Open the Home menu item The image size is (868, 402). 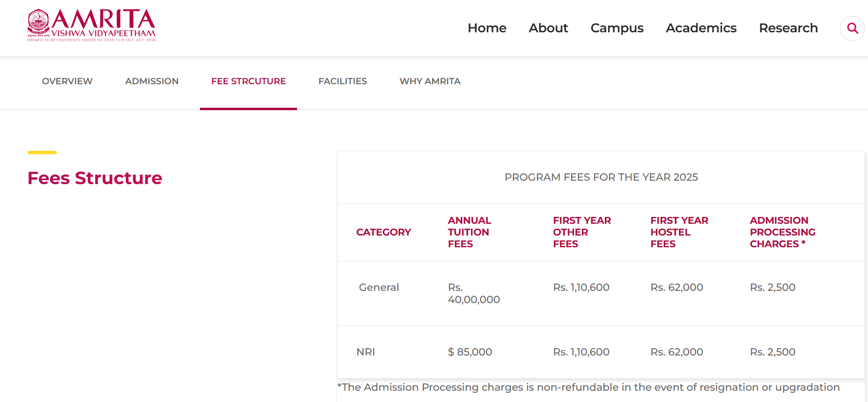tap(487, 28)
